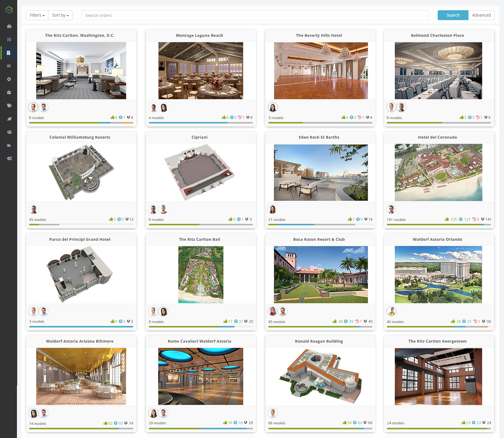Image resolution: width=504 pixels, height=438 pixels.
Task: Click red revert icon on Beverly Hills Hotel card
Action: coord(359,117)
